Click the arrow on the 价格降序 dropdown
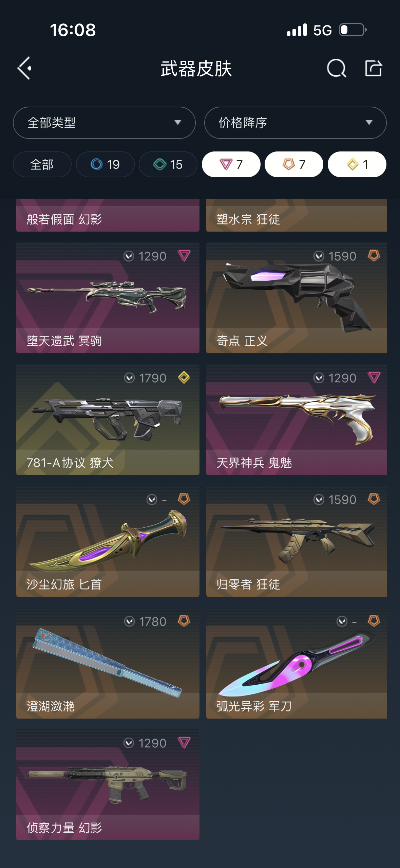Screen dimensions: 400x868 click(369, 122)
